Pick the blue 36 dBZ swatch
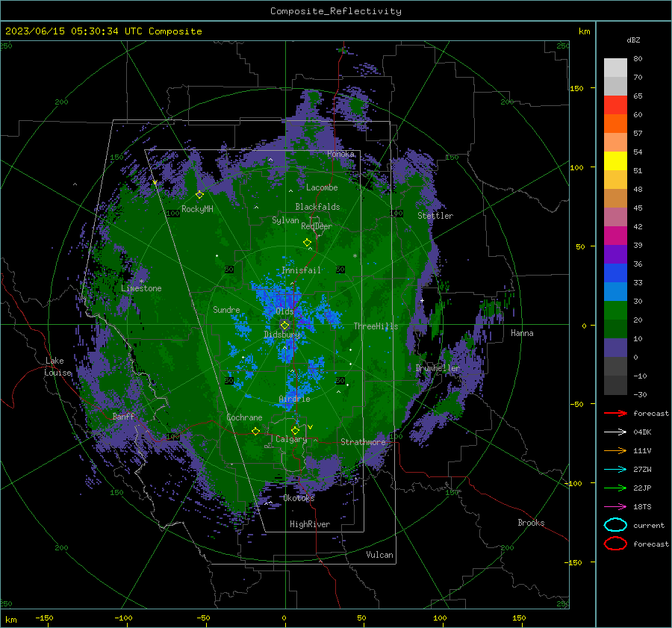 [615, 273]
